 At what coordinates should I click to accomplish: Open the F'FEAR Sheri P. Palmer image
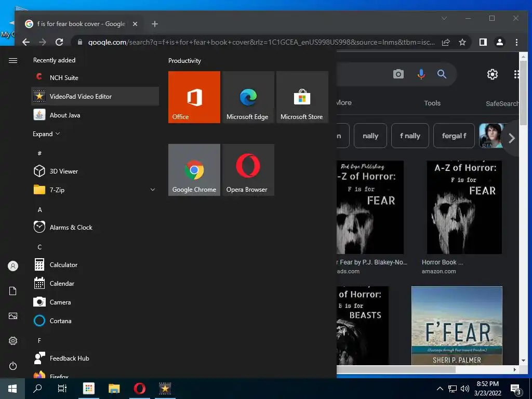(457, 326)
